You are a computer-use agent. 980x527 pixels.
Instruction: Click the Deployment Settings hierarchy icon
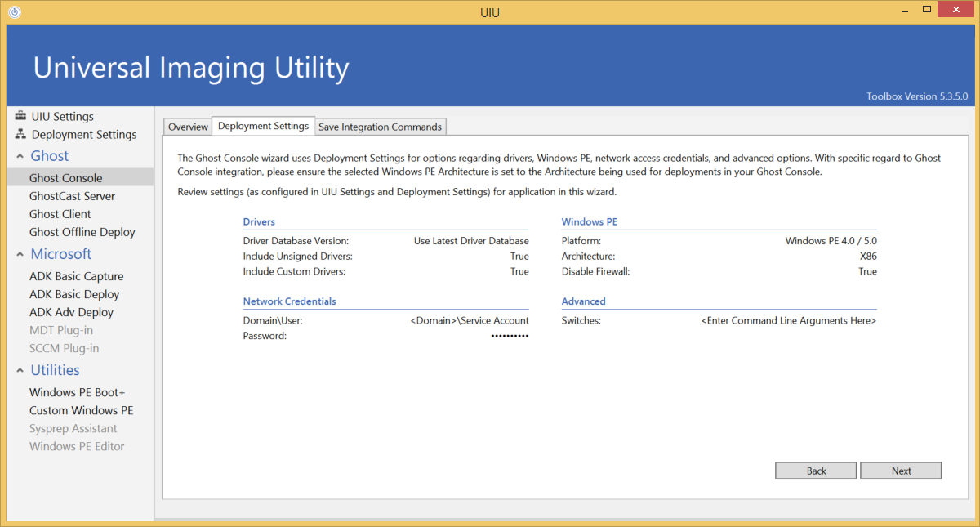(x=20, y=134)
